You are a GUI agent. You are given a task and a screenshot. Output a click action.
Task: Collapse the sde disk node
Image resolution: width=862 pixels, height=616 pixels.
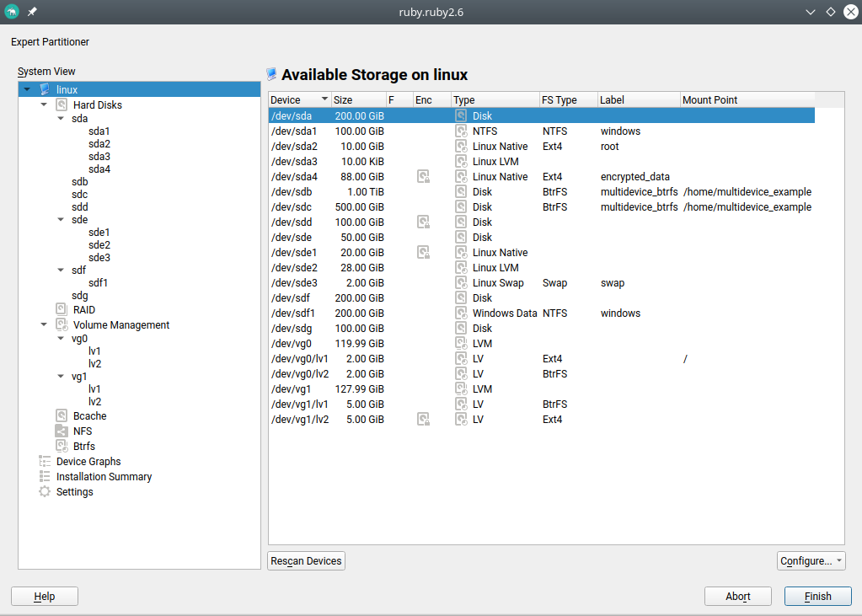click(x=61, y=219)
